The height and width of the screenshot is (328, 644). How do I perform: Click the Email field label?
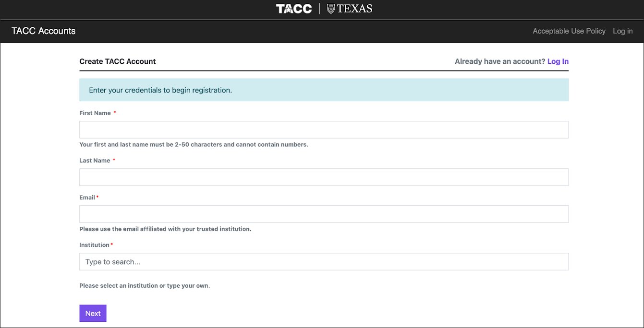(87, 198)
